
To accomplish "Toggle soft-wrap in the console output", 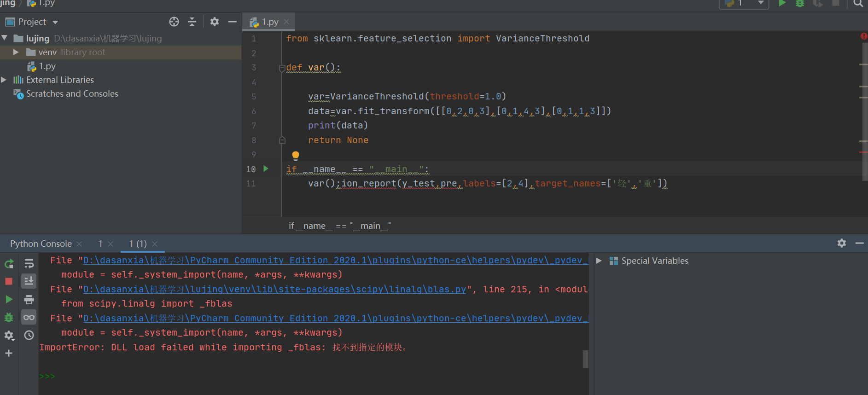I will coord(29,264).
